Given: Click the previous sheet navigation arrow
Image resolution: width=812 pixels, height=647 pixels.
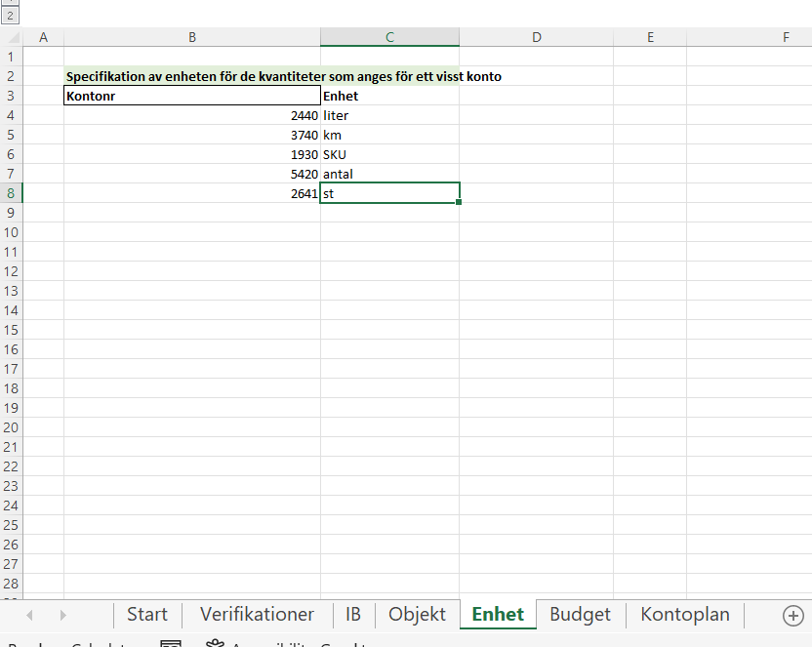Looking at the screenshot, I should coord(28,615).
